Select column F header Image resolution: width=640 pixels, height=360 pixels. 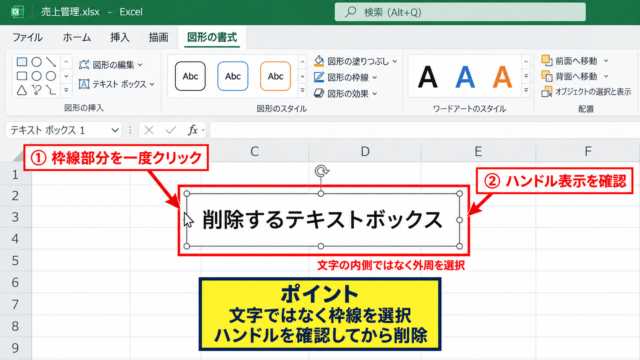click(x=588, y=151)
